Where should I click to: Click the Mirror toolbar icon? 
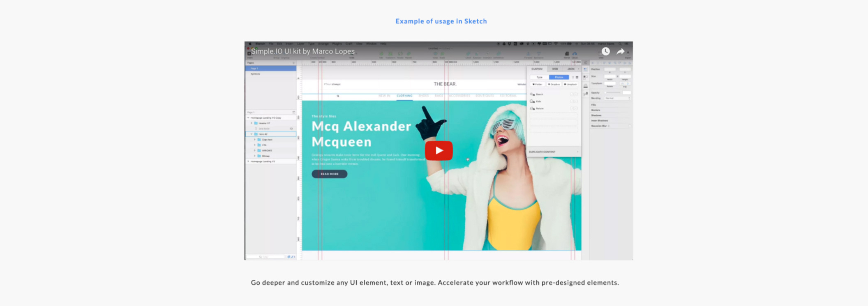[567, 54]
